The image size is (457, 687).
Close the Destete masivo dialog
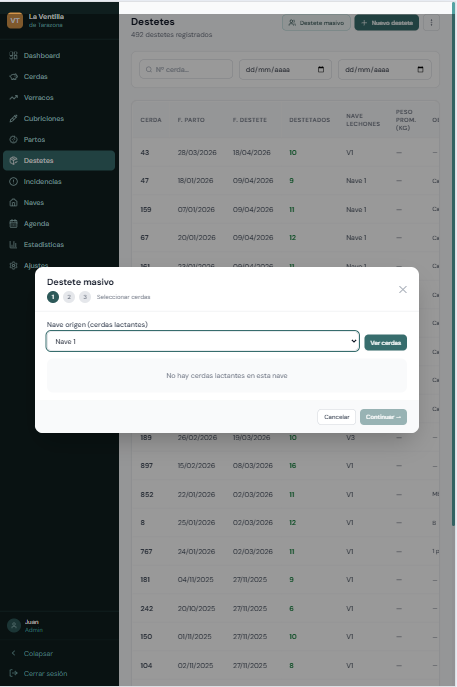403,290
